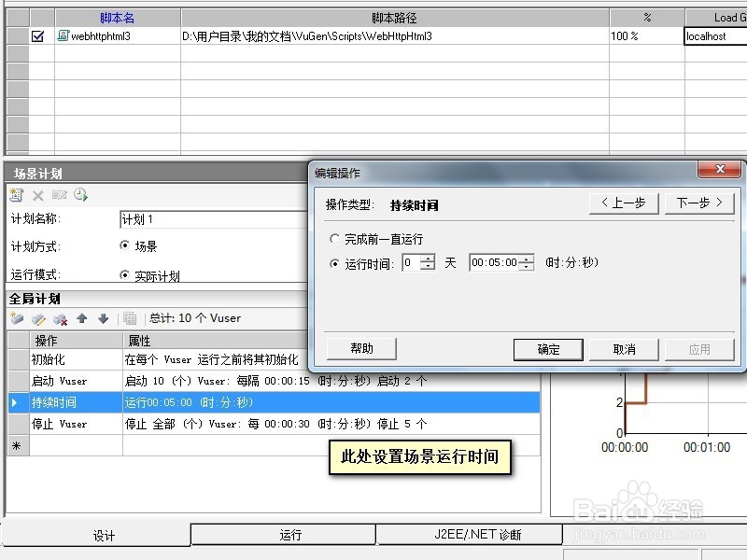
Task: Click the copy action icon in 全局计划 toolbar
Action: click(x=130, y=319)
